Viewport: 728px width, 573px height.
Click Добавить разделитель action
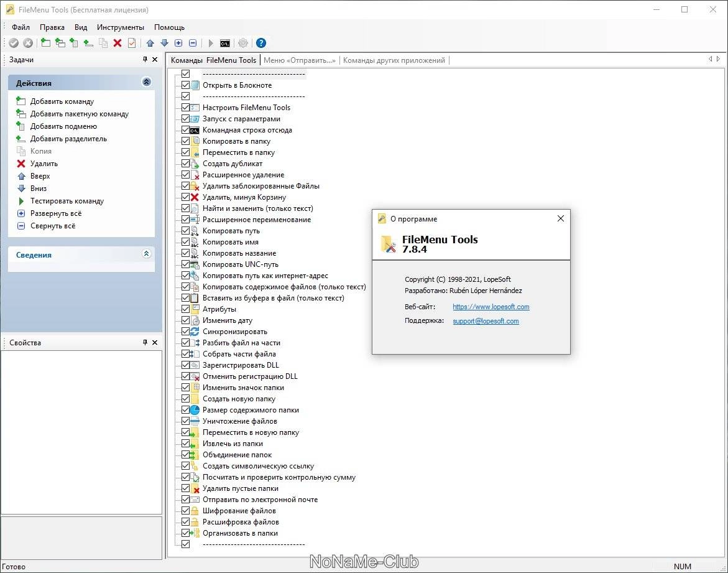click(68, 139)
